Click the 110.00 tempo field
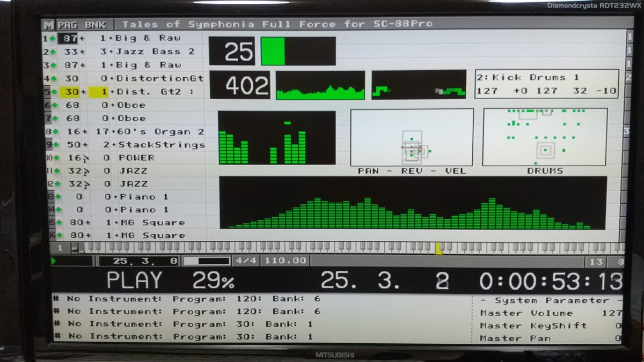Viewport: 644px width, 362px height. [285, 261]
